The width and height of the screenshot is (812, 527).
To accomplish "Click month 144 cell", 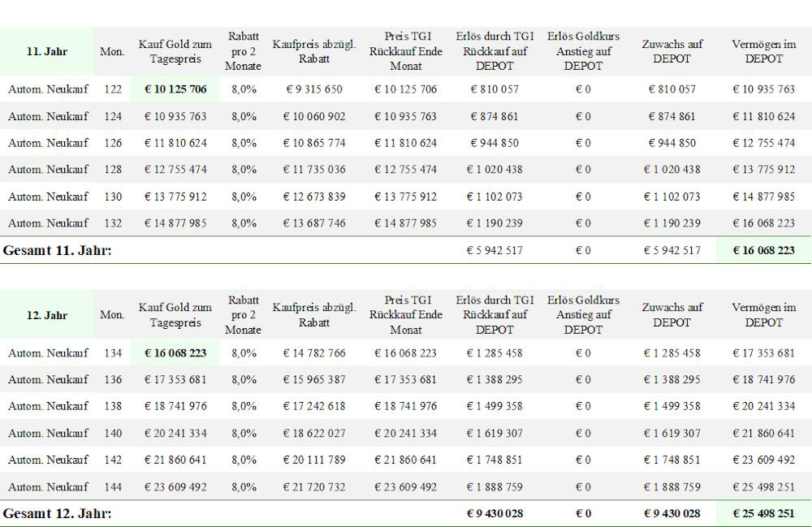I will [113, 487].
